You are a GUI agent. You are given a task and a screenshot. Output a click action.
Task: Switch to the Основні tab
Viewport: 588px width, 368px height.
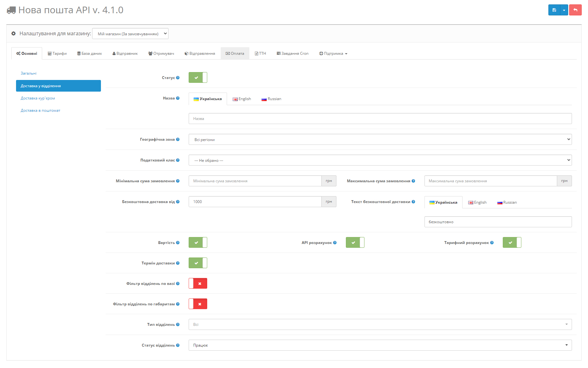[27, 54]
